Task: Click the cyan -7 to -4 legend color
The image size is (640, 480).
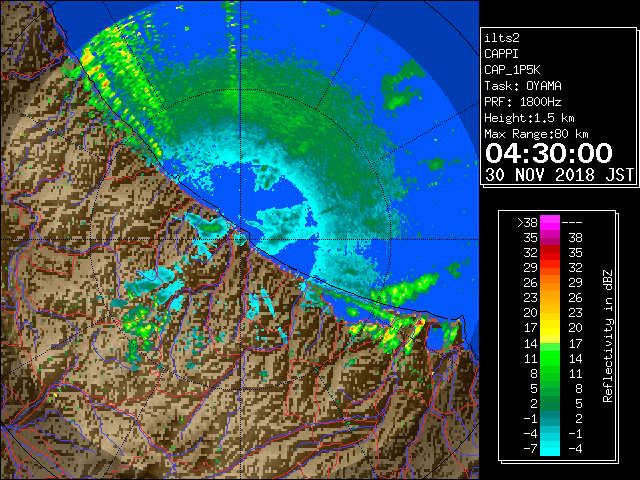Action: 550,448
